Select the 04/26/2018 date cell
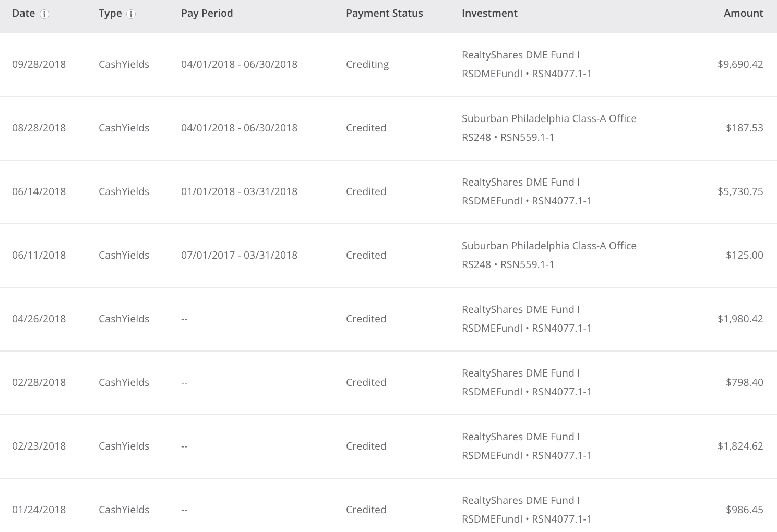The width and height of the screenshot is (777, 532). coord(39,319)
